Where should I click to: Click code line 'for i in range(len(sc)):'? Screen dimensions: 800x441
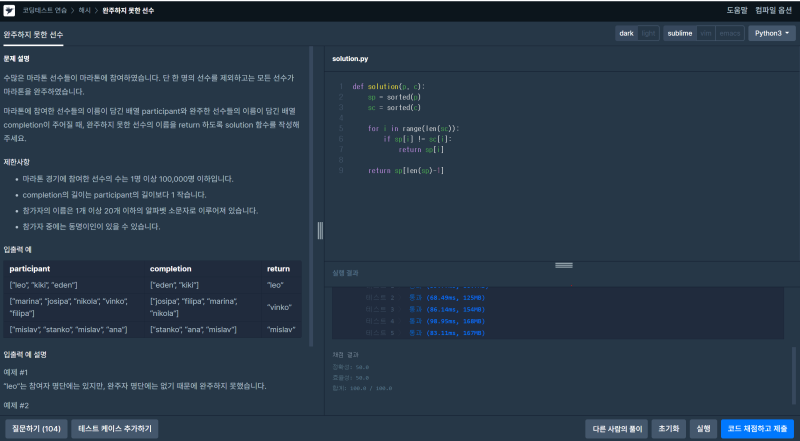(x=413, y=128)
